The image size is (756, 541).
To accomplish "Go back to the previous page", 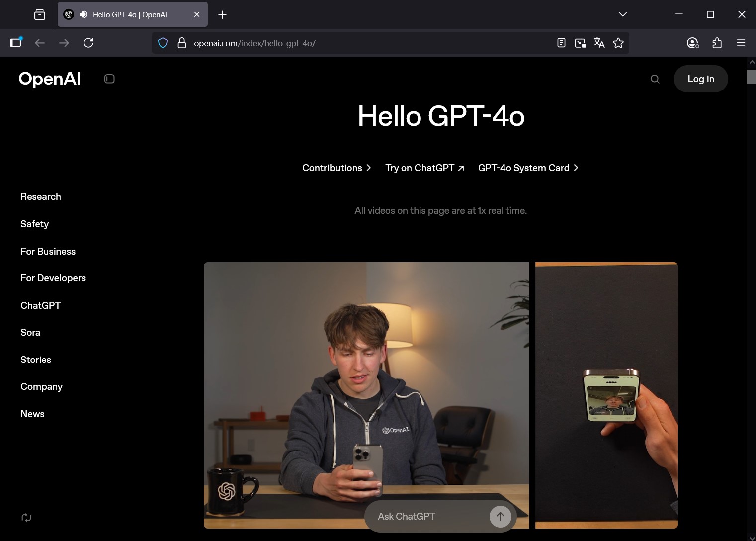I will tap(40, 43).
